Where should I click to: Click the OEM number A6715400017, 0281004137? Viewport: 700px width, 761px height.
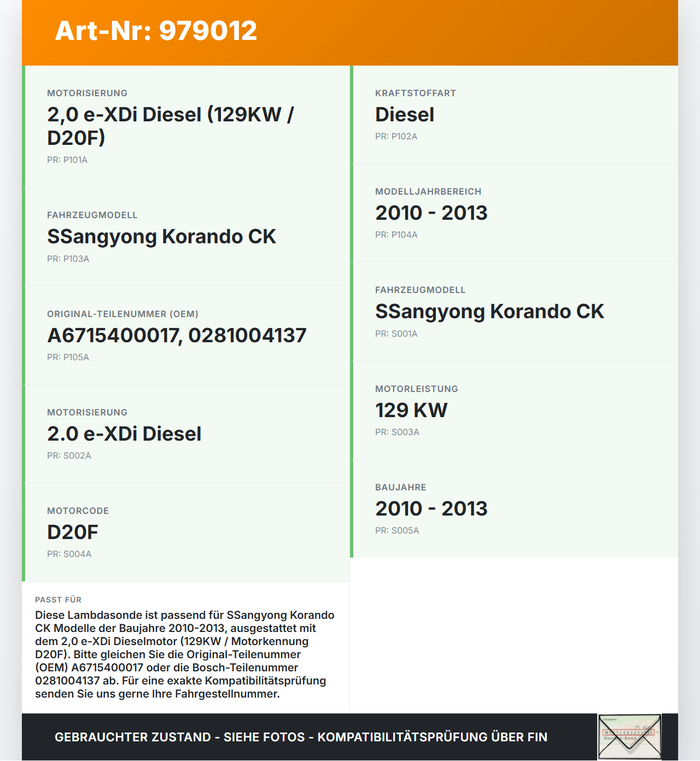point(177,336)
